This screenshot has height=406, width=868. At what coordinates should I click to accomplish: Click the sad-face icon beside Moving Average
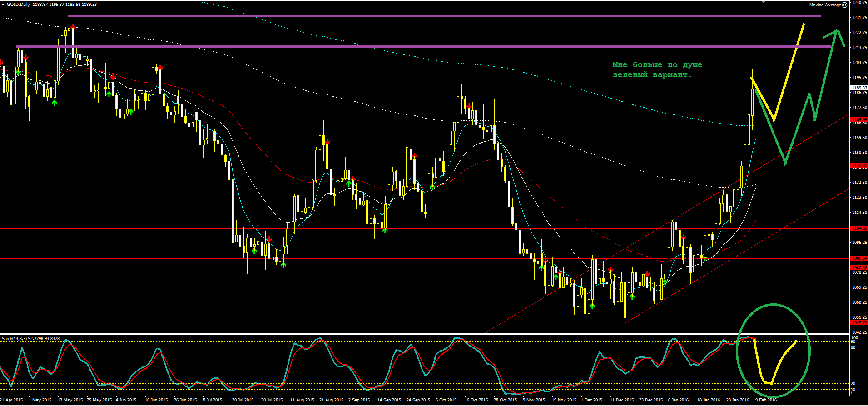(845, 5)
